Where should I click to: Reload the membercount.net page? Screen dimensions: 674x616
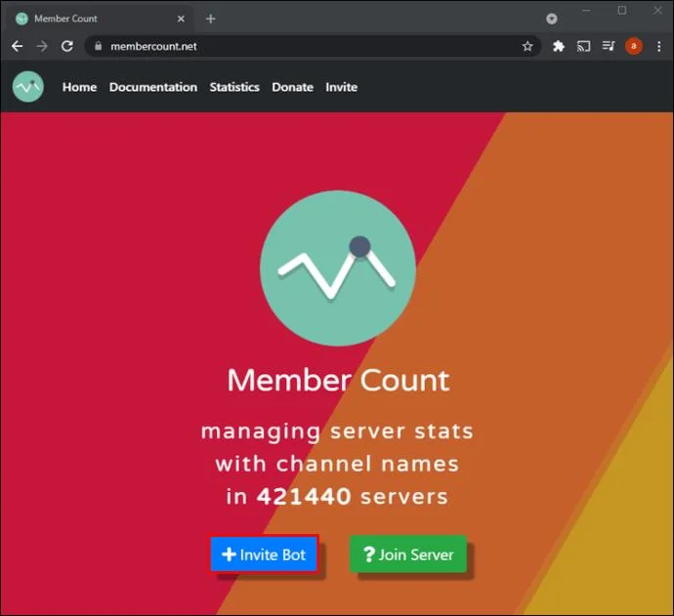pos(67,46)
